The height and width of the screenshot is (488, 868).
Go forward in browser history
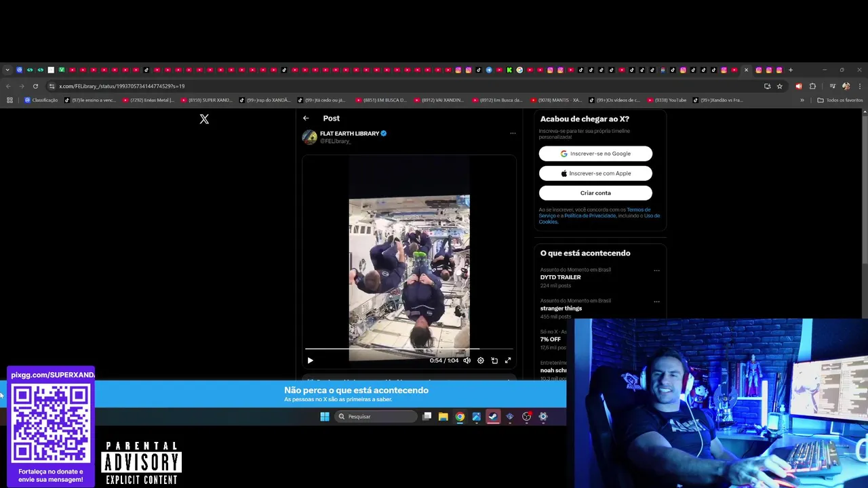22,86
